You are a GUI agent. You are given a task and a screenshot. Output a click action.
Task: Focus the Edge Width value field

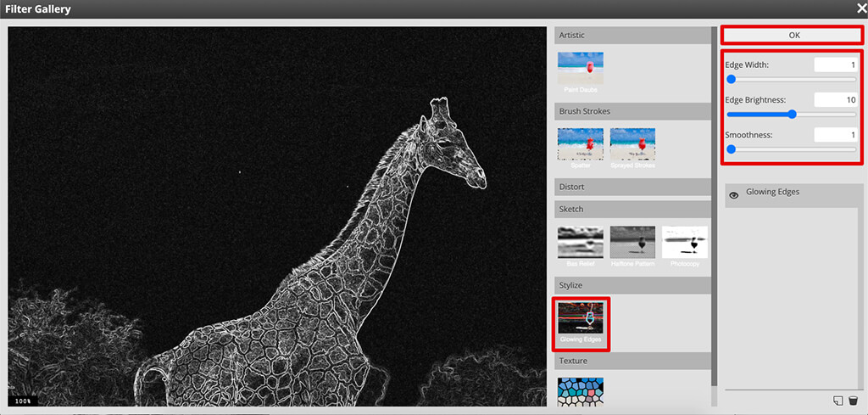(x=836, y=64)
